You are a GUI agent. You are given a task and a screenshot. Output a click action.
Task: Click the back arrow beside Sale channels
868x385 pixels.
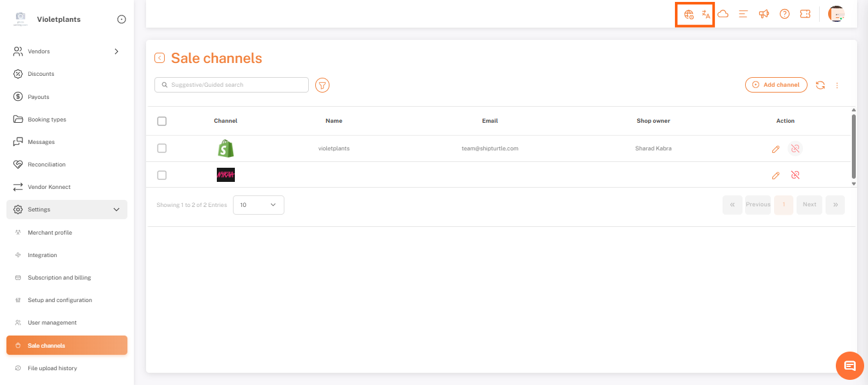click(160, 58)
